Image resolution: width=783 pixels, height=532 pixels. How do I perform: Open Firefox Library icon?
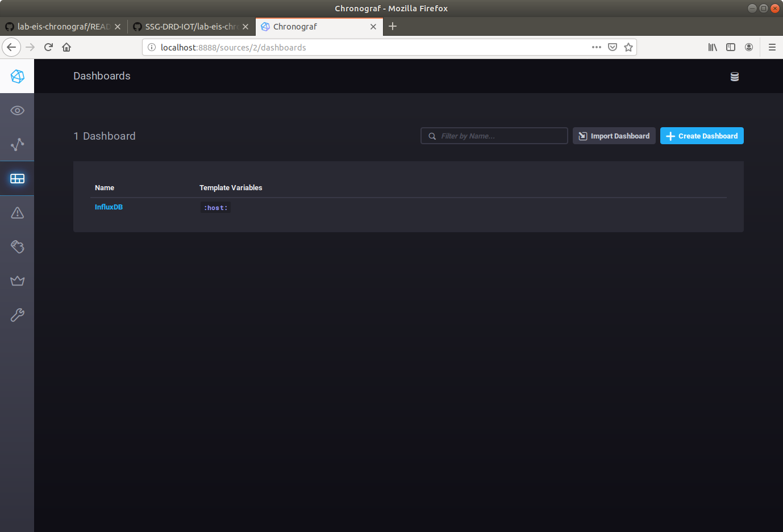(713, 47)
